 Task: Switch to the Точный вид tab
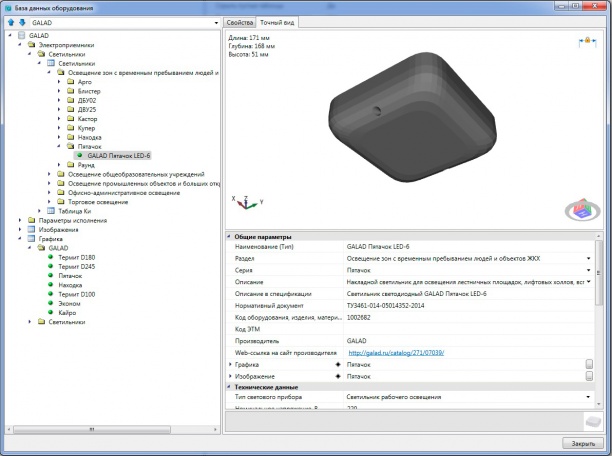coord(277,21)
